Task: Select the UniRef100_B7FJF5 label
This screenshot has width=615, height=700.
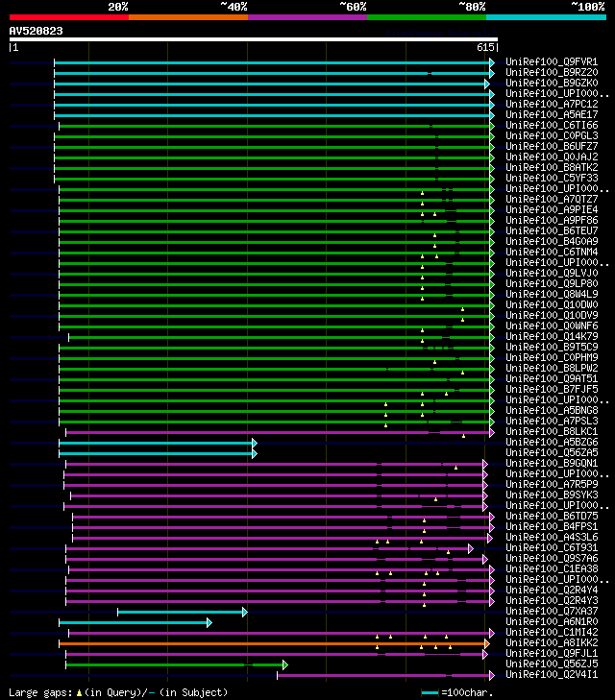Action: pos(552,389)
